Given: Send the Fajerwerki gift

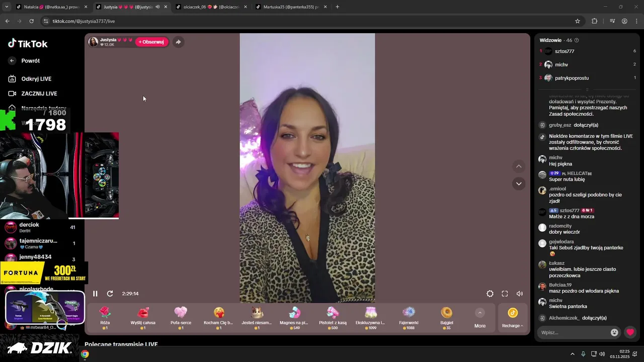Looking at the screenshot, I should click(x=409, y=317).
